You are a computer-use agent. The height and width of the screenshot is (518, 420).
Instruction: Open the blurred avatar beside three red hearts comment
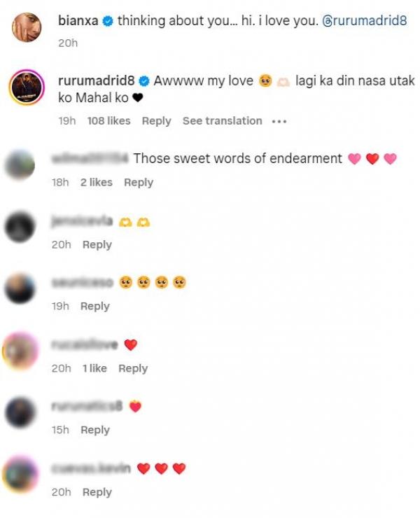point(20,475)
